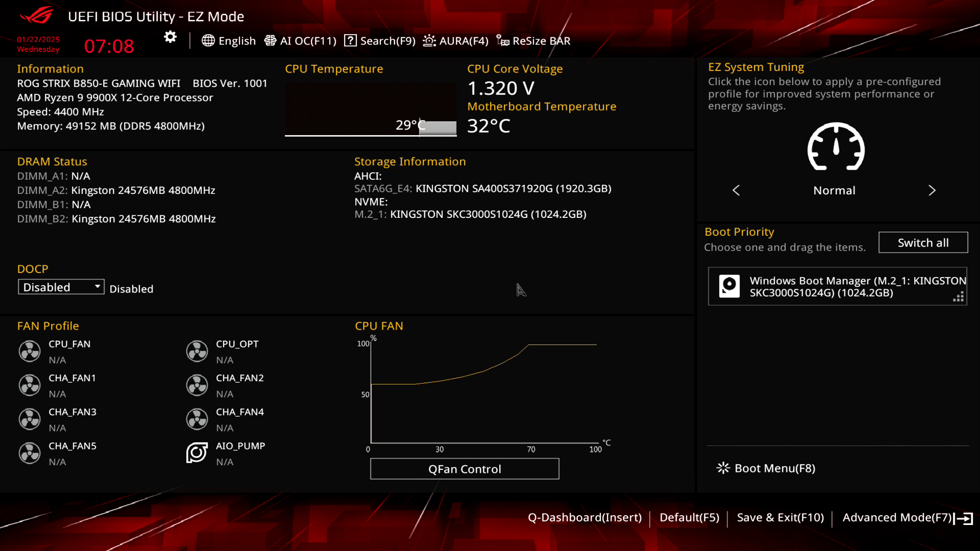Open the DOCP dropdown
This screenshot has height=551, width=980.
[61, 287]
